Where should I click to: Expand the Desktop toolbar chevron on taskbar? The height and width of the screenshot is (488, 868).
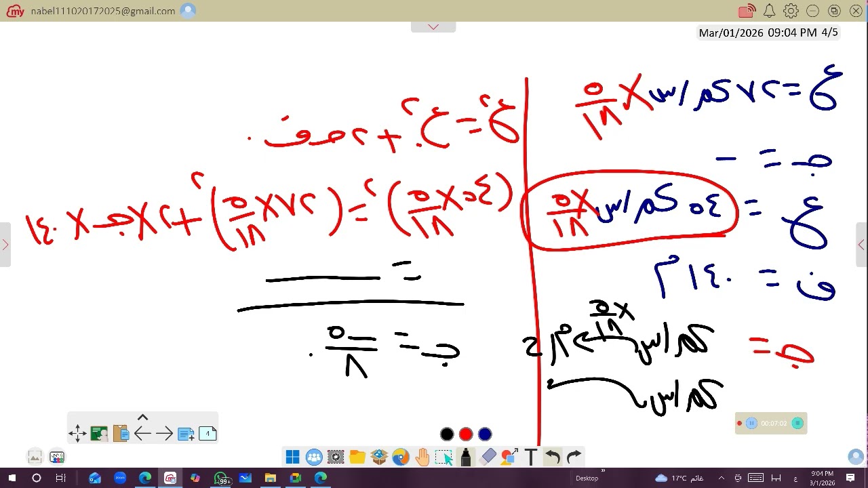[603, 470]
